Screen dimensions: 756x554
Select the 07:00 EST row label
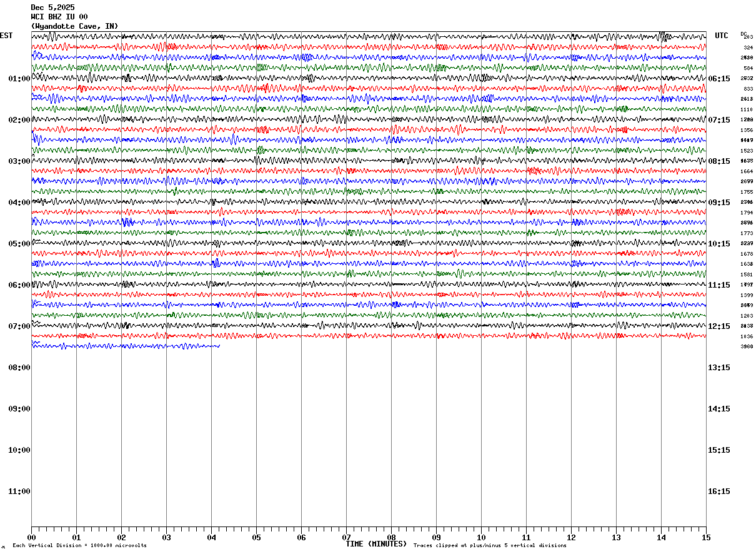(x=19, y=326)
